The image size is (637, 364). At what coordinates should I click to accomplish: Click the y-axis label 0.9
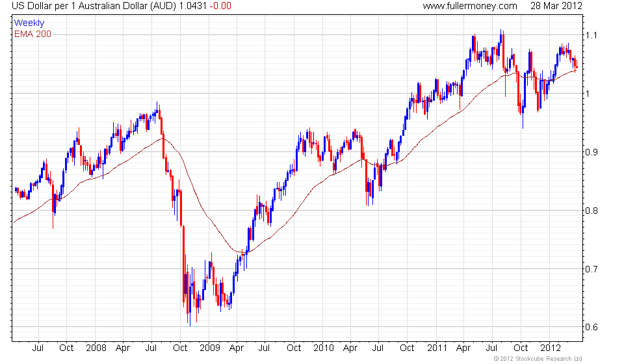point(591,152)
